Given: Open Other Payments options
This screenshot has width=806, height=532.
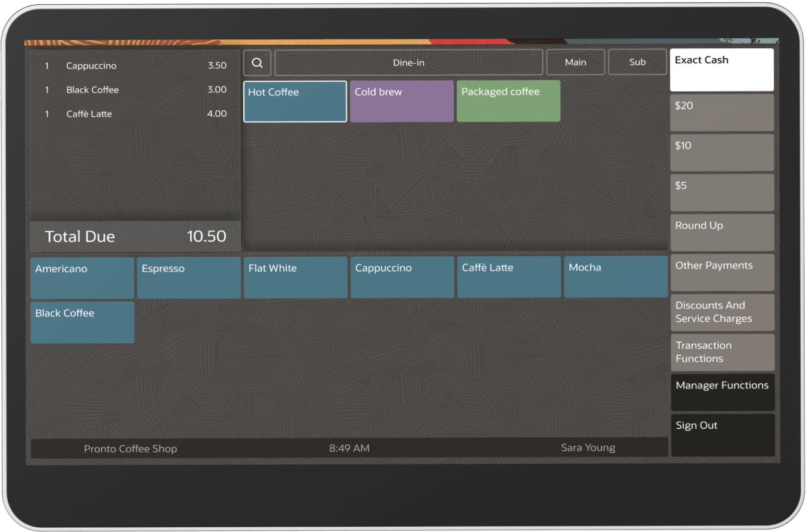Looking at the screenshot, I should 721,272.
